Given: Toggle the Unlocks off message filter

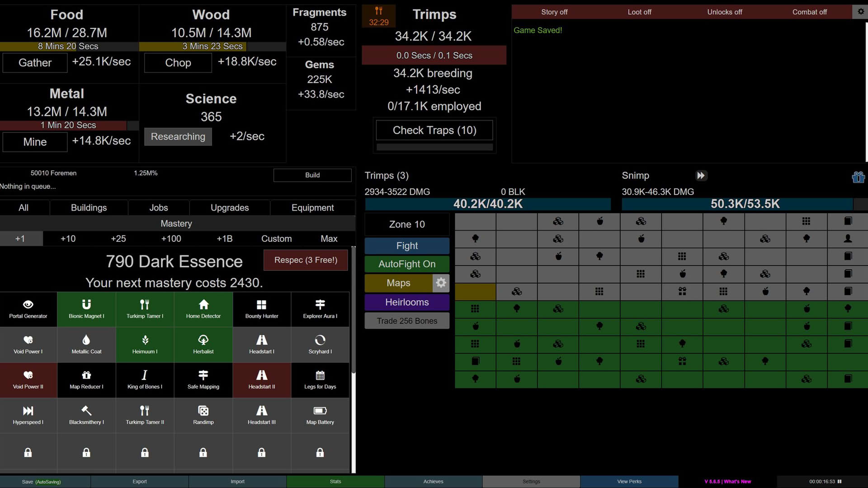Looking at the screenshot, I should click(724, 12).
